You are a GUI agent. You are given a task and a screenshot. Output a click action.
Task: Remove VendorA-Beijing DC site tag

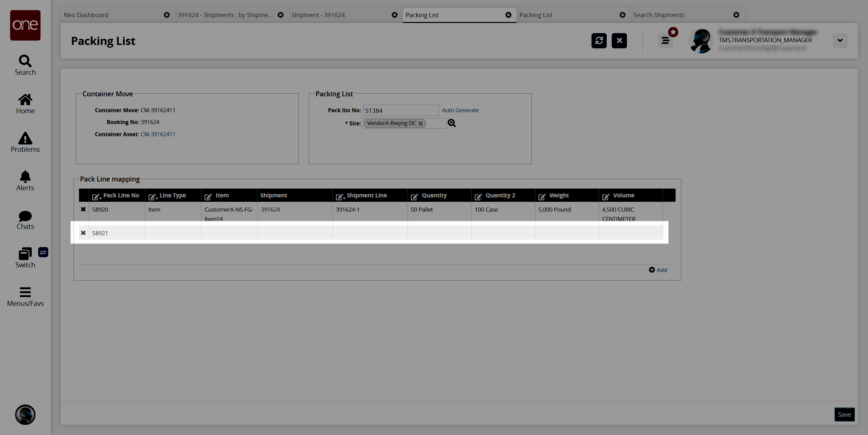click(x=421, y=124)
